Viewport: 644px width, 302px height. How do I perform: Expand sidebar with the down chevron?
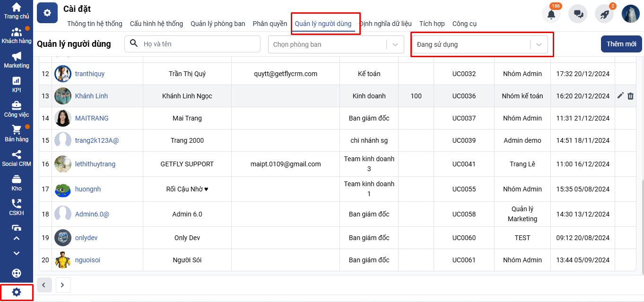click(17, 253)
